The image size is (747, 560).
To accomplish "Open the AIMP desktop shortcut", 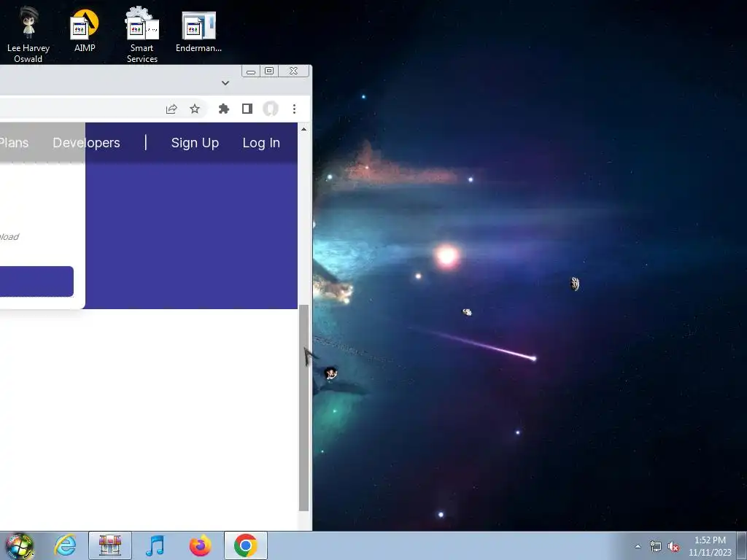I will [x=85, y=29].
